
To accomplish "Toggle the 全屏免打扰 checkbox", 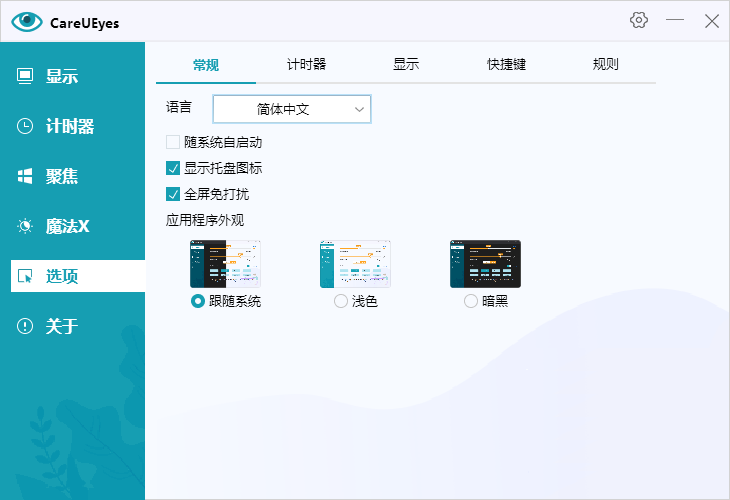I will [x=173, y=194].
